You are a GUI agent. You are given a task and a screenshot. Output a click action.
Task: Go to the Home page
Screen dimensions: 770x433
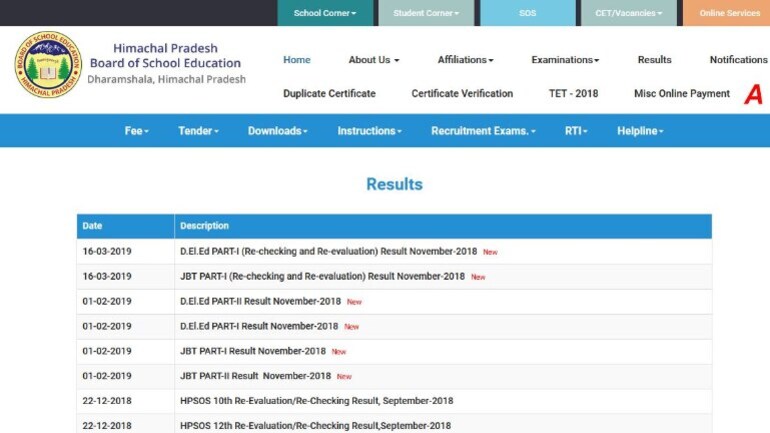297,60
